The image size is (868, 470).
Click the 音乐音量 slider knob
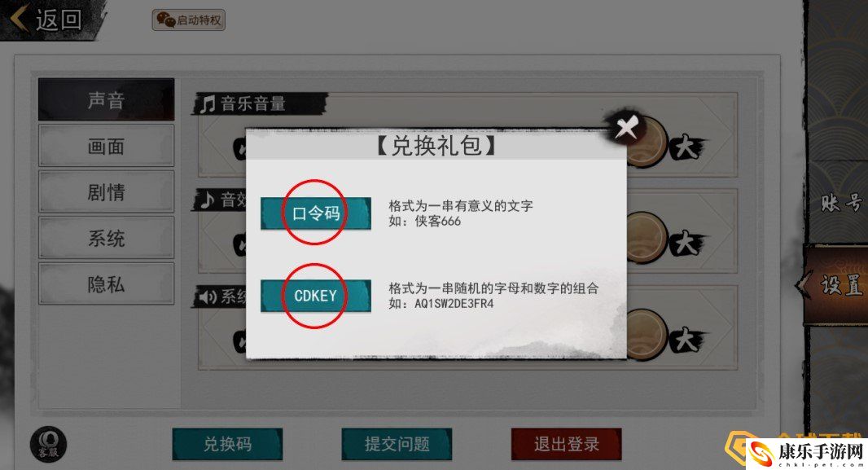tap(647, 143)
